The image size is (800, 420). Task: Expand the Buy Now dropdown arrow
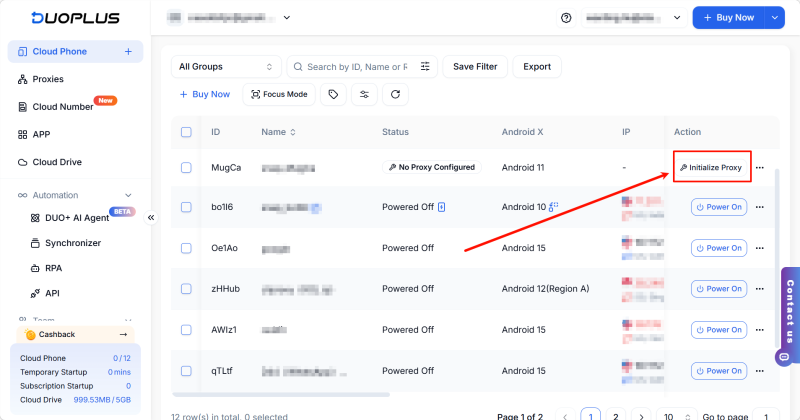pos(776,18)
